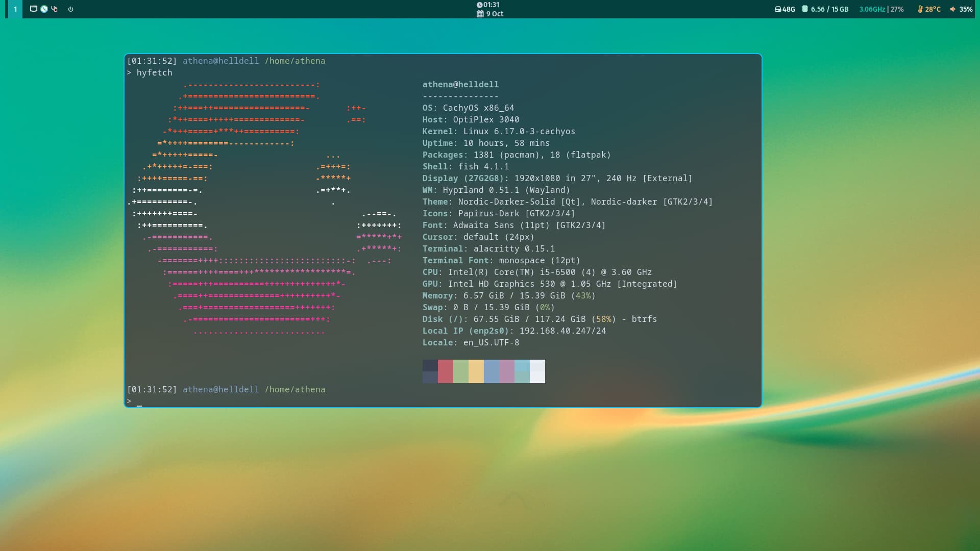
Task: Click the CPU frequency 3.06GHz readout
Action: (x=872, y=9)
